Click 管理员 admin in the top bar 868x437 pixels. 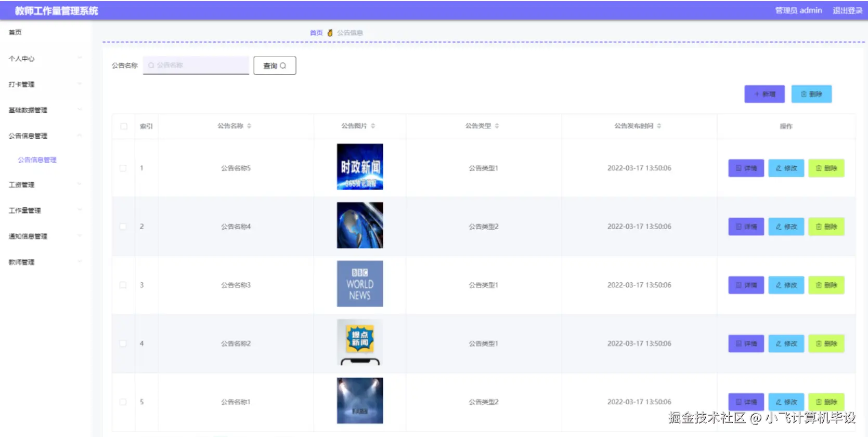click(798, 10)
